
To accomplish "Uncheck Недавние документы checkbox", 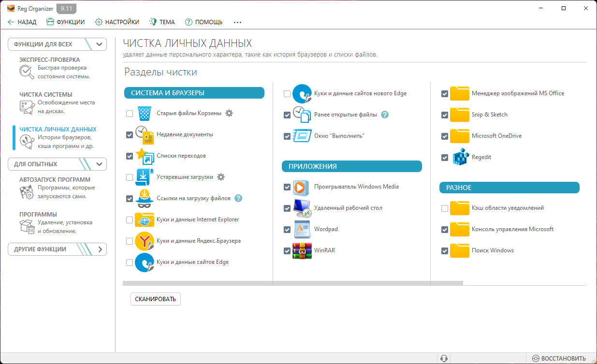I will tap(130, 135).
